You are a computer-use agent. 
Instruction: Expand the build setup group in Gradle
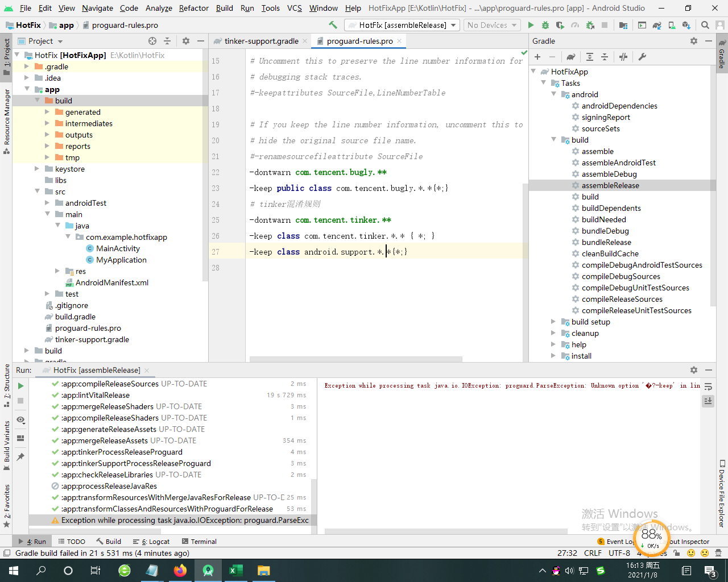(x=553, y=322)
